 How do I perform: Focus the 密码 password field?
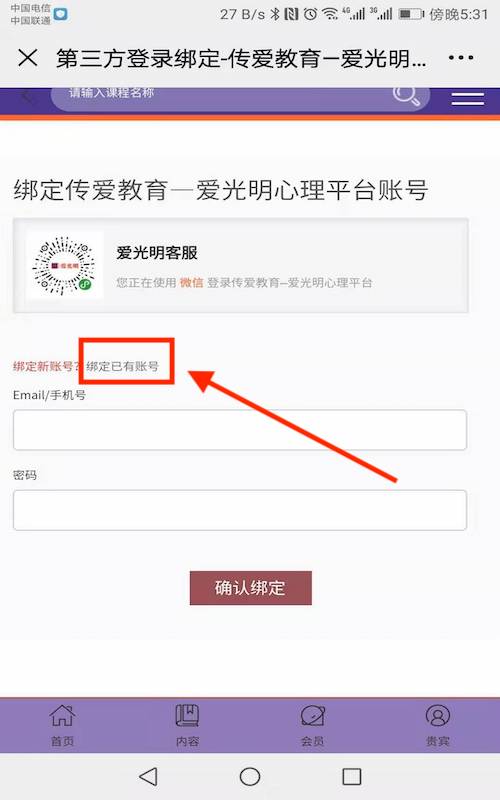point(240,510)
